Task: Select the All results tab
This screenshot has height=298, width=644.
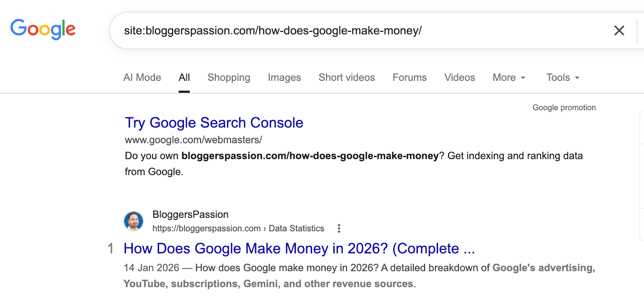Action: 184,77
